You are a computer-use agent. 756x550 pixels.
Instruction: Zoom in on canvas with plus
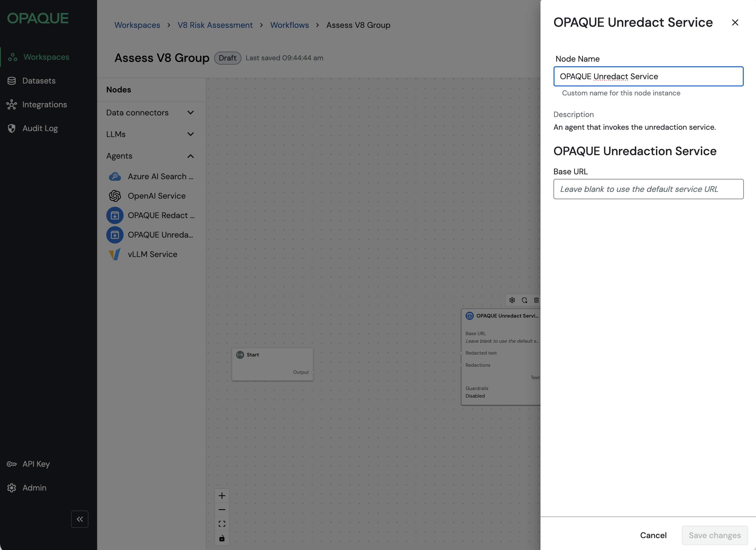[x=222, y=496]
